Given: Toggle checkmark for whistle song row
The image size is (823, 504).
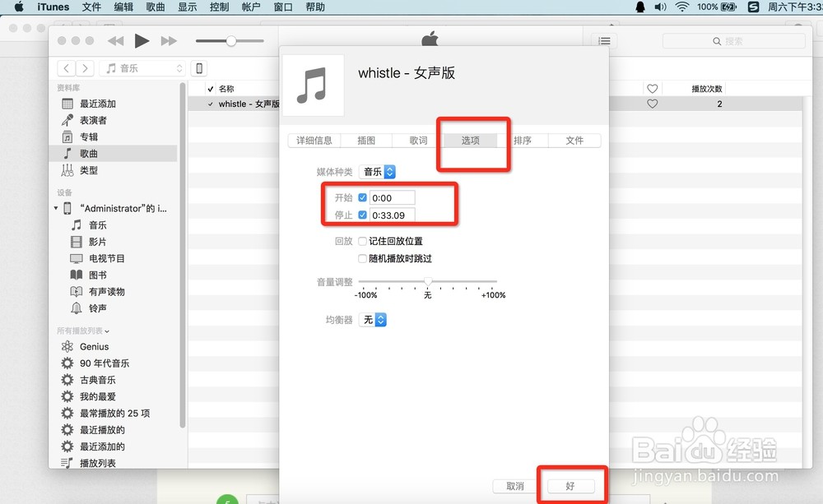Looking at the screenshot, I should pyautogui.click(x=211, y=104).
